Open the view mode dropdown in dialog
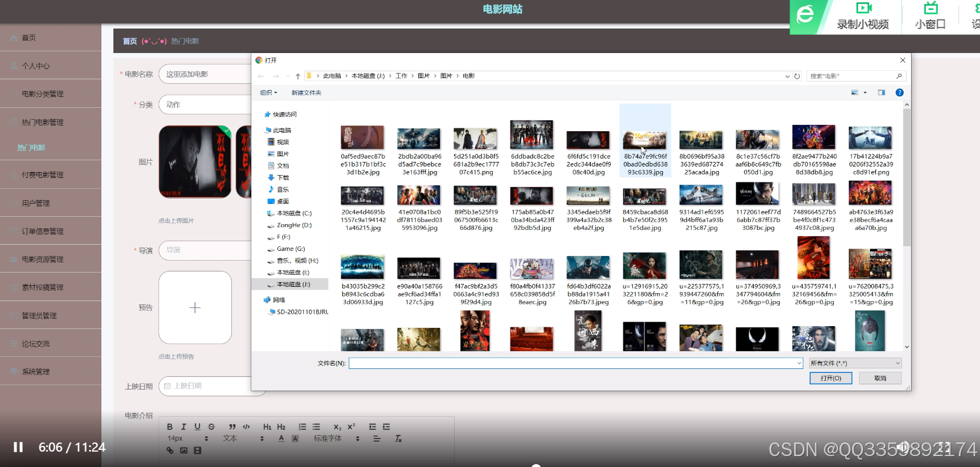 click(865, 92)
